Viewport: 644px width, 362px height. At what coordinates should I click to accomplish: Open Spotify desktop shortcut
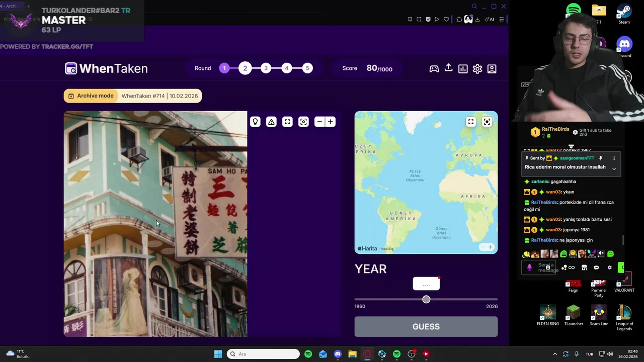click(x=574, y=10)
